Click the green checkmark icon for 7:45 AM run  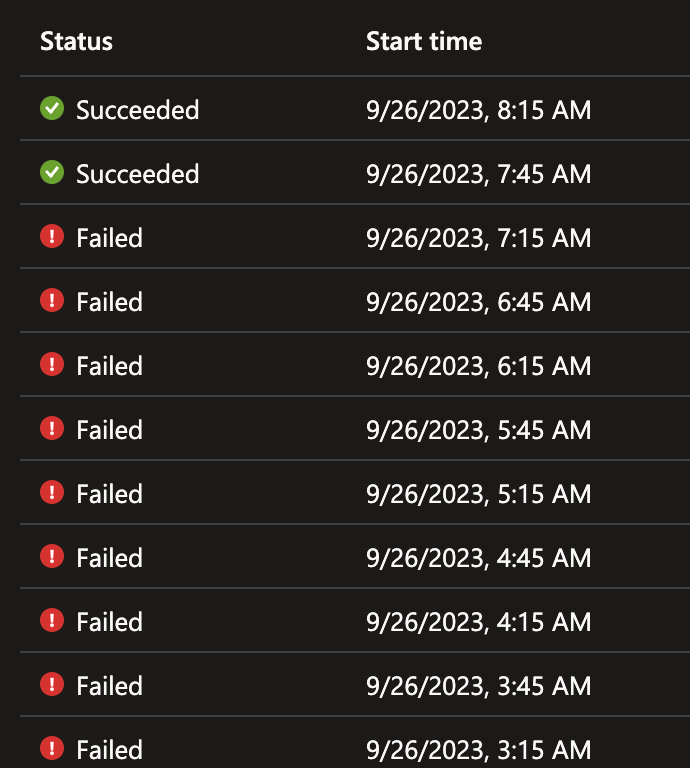click(52, 172)
